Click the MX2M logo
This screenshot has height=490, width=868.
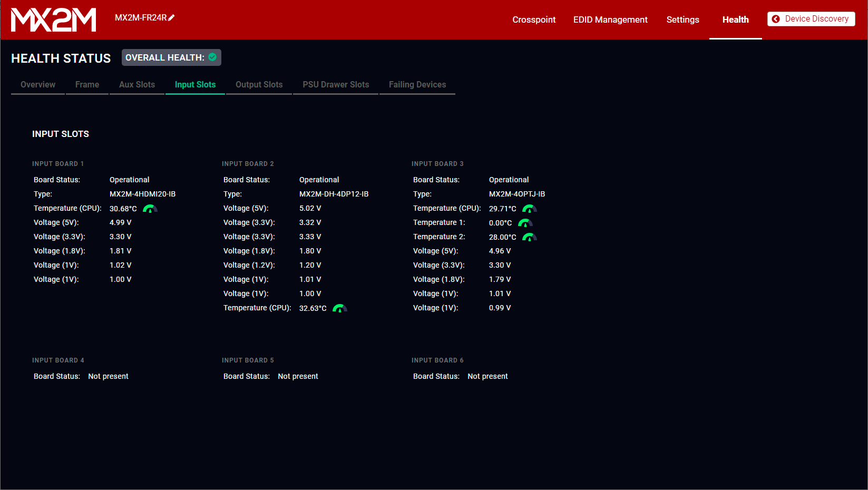tap(54, 19)
